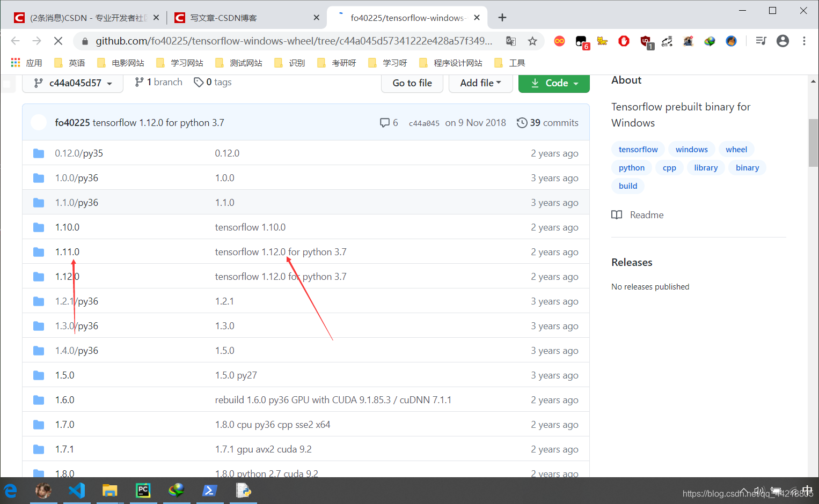Click the folder icon for 1.7.0
The height and width of the screenshot is (504, 819).
point(39,425)
